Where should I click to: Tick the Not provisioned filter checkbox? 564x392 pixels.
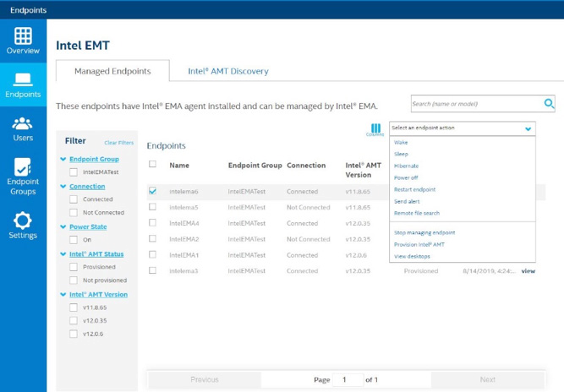pos(74,280)
